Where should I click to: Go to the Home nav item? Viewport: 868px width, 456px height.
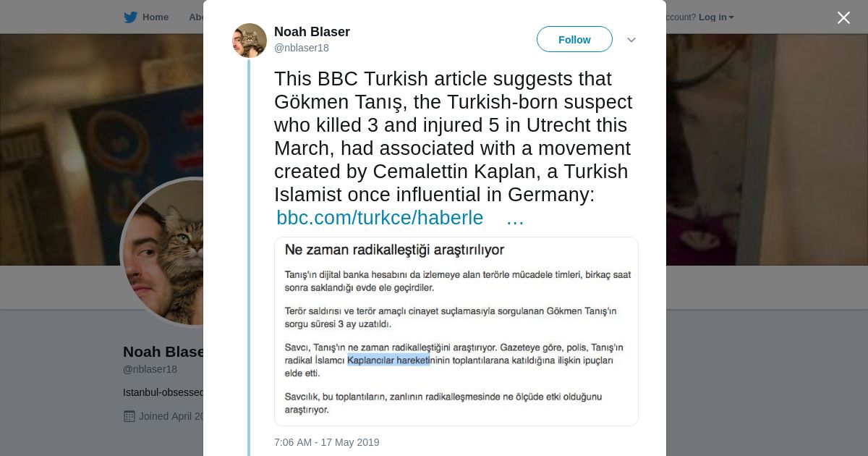point(155,17)
